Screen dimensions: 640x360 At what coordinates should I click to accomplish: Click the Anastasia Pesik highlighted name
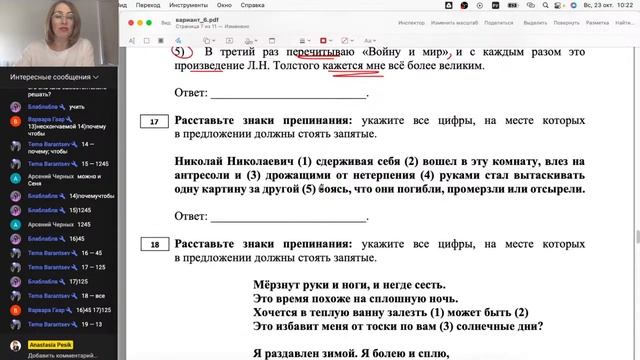point(51,345)
